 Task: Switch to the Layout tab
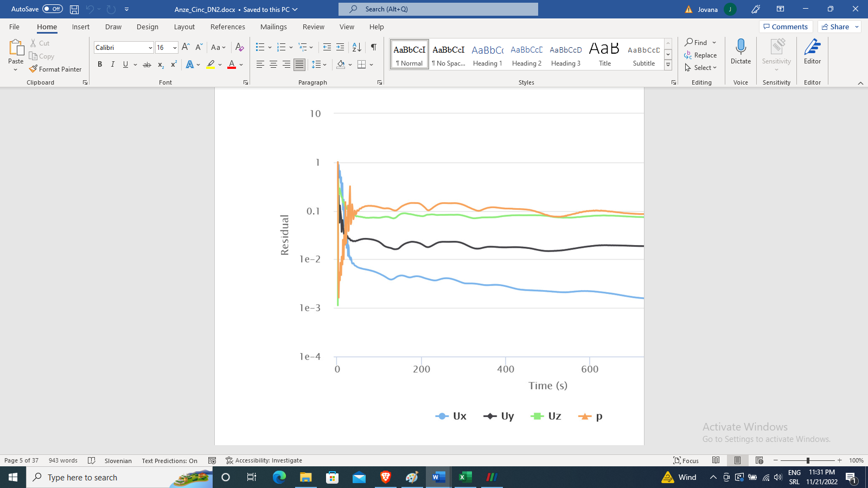[184, 27]
